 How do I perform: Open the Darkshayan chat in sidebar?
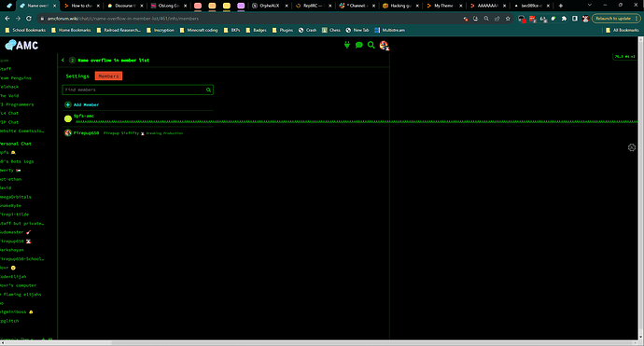click(12, 250)
